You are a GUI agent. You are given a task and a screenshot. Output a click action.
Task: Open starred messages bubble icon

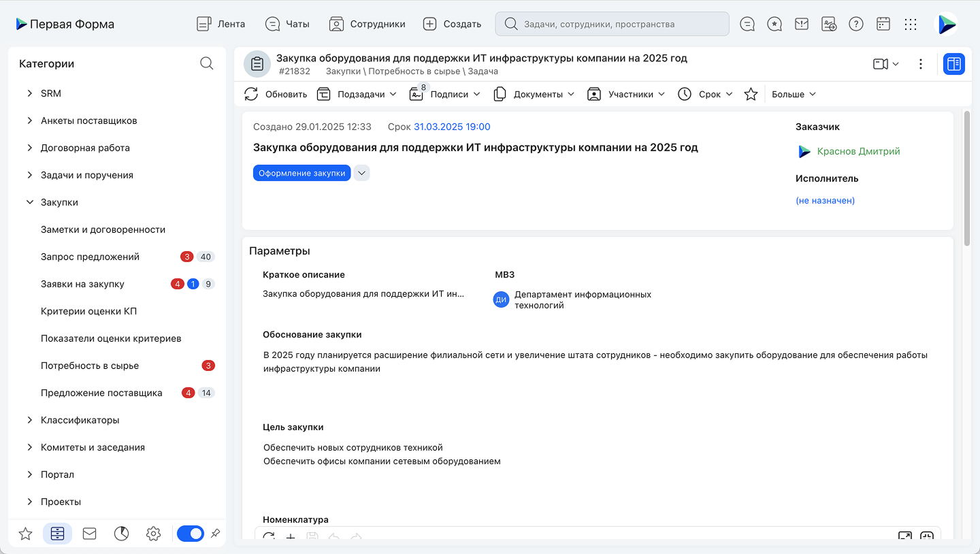coord(774,24)
